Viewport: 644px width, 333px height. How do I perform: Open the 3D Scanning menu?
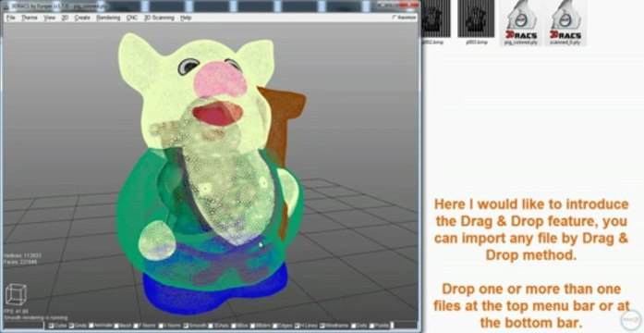pyautogui.click(x=159, y=18)
